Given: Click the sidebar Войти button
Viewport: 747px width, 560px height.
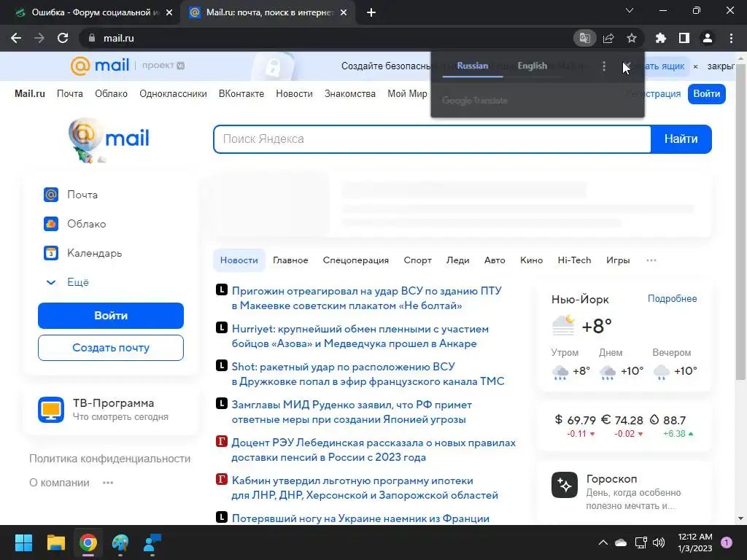Looking at the screenshot, I should point(111,316).
